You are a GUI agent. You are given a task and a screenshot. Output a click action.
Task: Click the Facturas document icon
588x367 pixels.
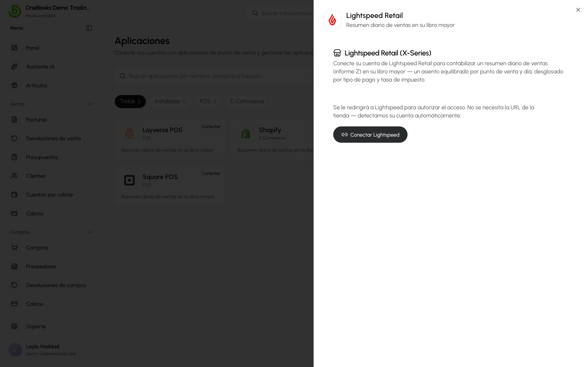click(x=14, y=119)
